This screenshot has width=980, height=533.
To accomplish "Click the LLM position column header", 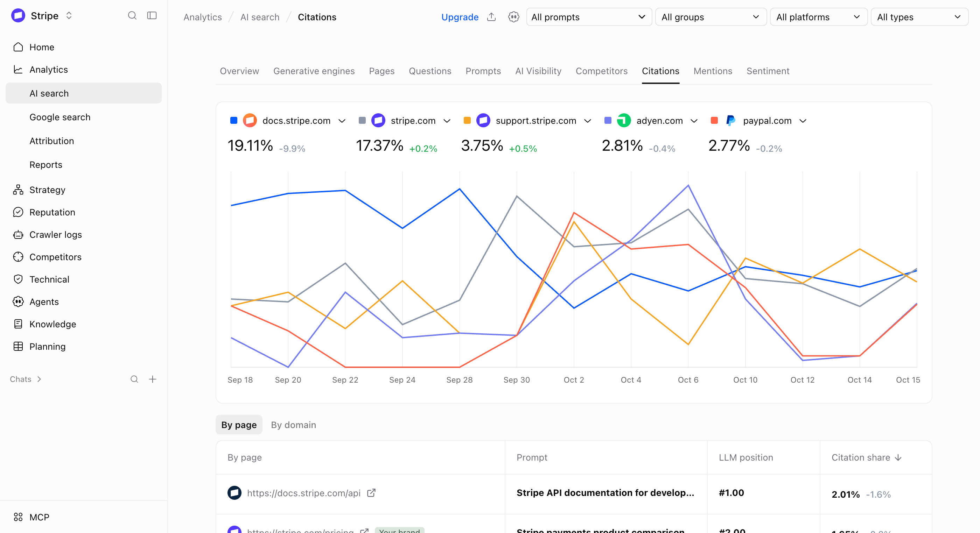I will tap(745, 457).
